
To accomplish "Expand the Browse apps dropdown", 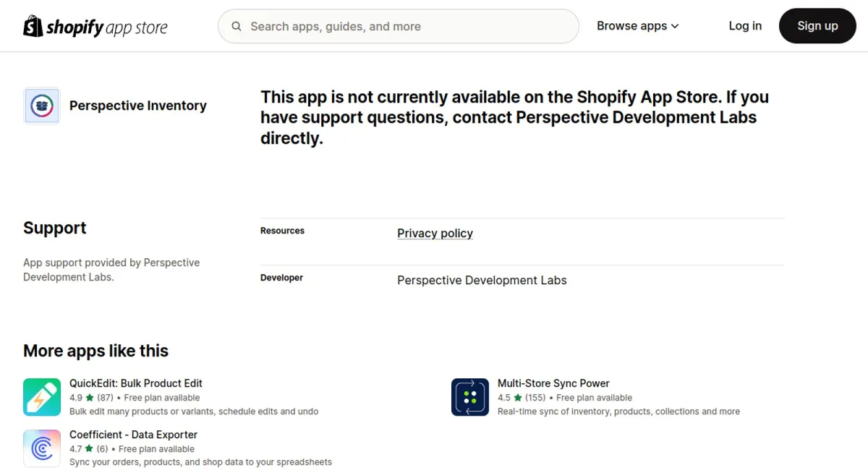I will click(638, 26).
